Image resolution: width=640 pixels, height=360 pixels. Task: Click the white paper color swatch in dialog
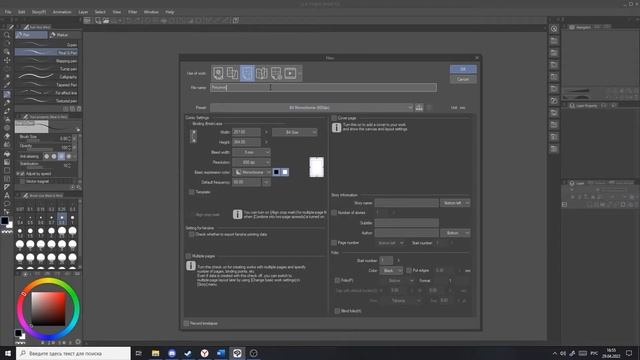(285, 172)
